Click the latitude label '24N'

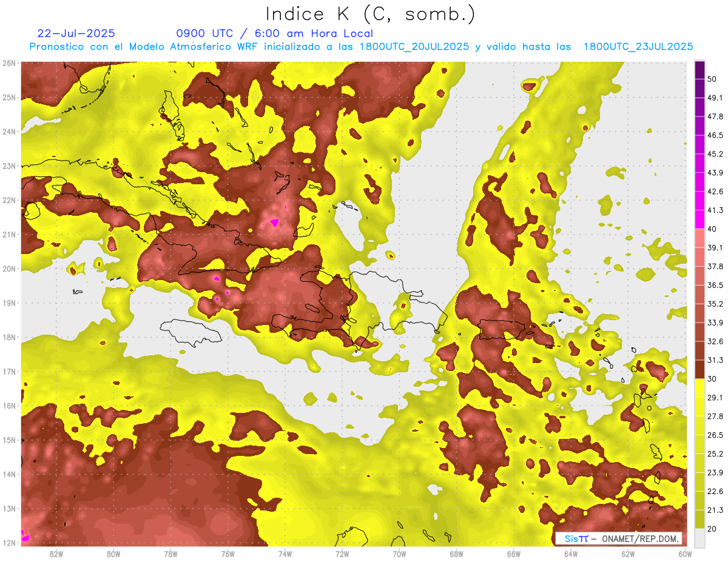[9, 132]
